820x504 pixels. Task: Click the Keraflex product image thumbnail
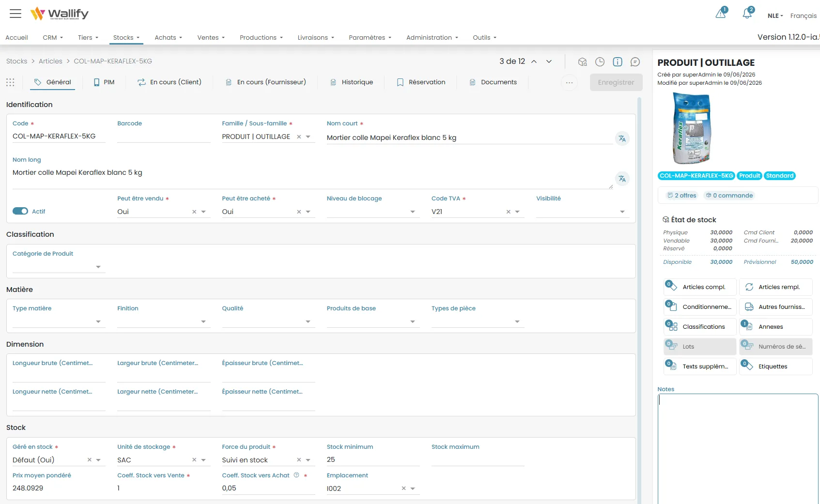click(x=692, y=129)
